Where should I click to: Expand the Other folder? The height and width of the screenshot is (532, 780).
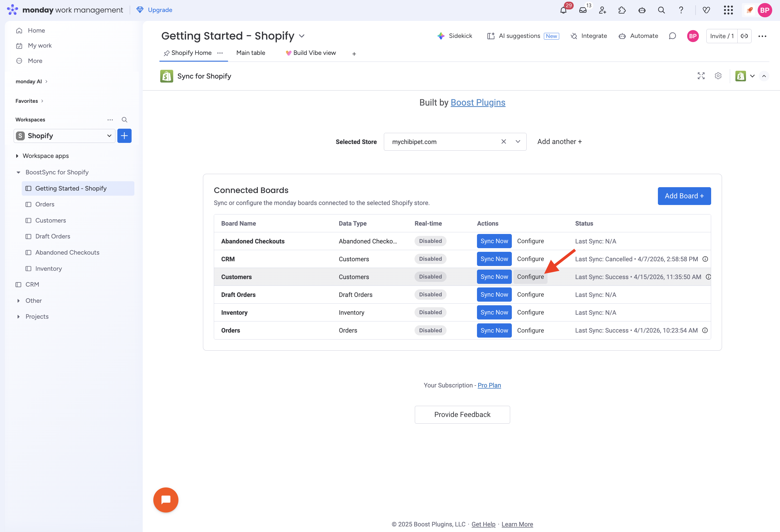18,301
